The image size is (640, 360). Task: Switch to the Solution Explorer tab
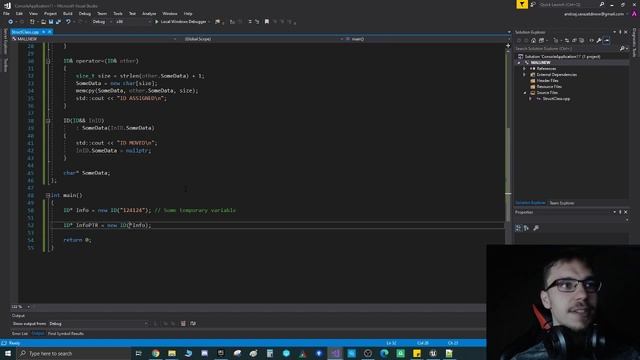click(530, 203)
